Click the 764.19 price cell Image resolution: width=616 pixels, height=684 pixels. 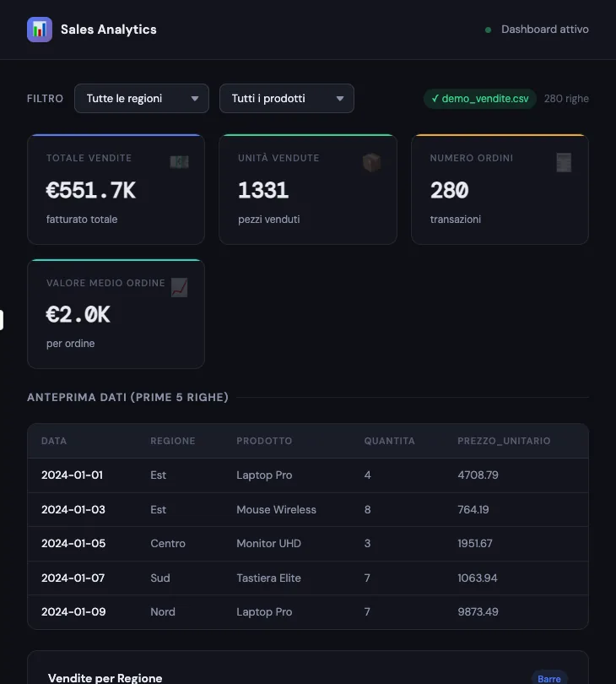tap(473, 509)
